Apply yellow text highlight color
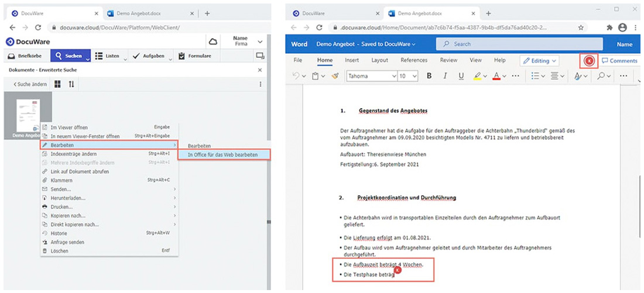The height and width of the screenshot is (293, 644). pyautogui.click(x=478, y=76)
